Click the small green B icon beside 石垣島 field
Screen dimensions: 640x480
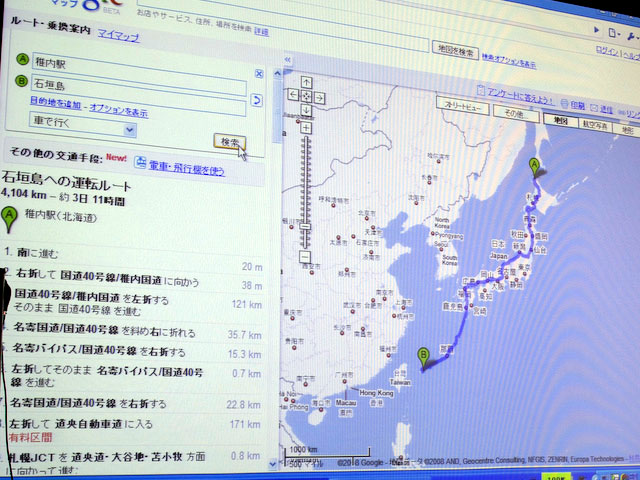(x=21, y=80)
